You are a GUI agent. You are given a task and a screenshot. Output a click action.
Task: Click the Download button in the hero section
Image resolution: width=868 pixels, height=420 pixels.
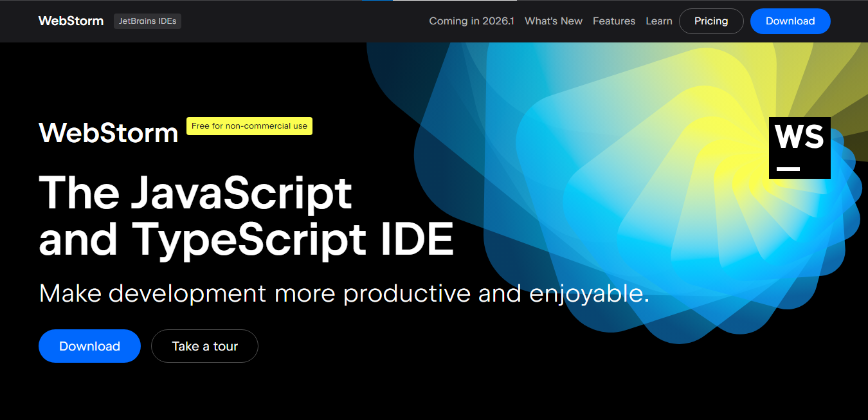[x=89, y=346]
